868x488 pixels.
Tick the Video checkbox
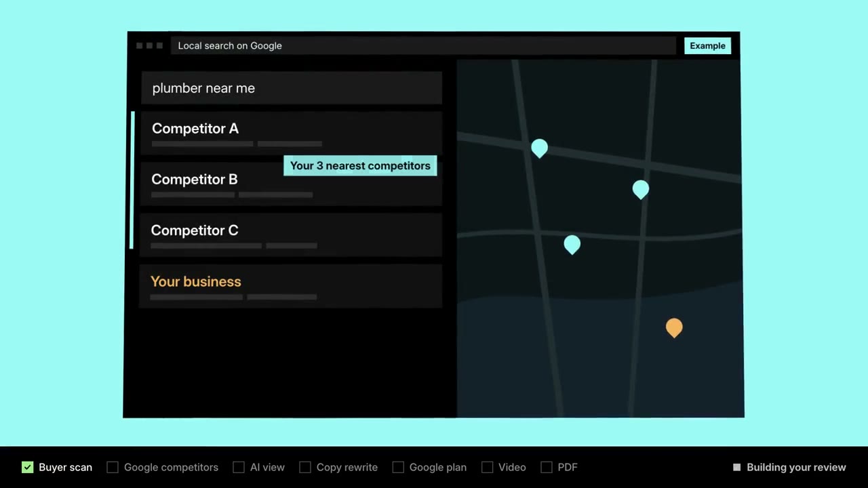487,467
